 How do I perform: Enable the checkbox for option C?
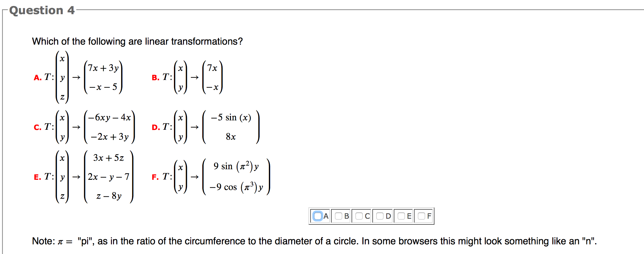[359, 216]
